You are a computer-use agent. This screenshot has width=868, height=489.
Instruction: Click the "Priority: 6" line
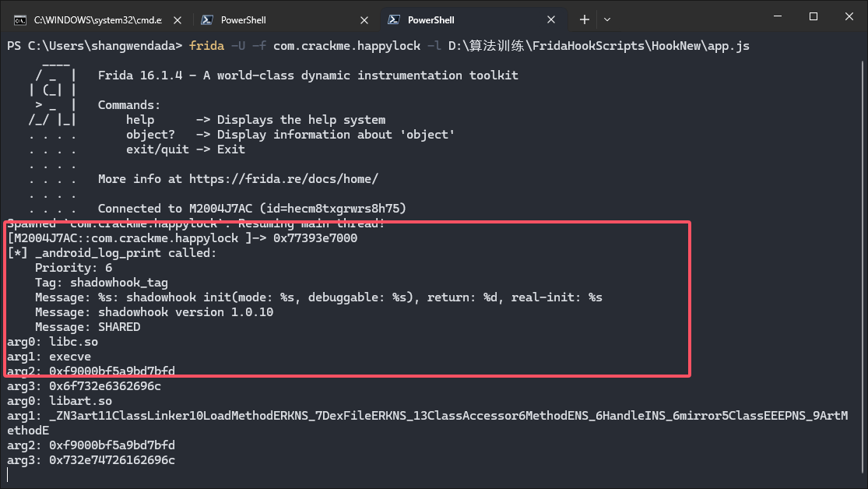click(x=74, y=268)
